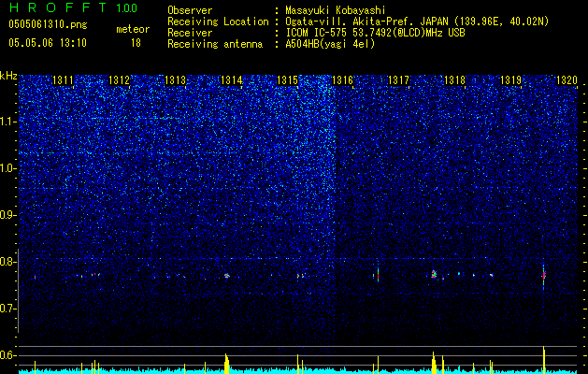The width and height of the screenshot is (588, 374).
Task: Click the Receiving Location label
Action: coord(218,22)
